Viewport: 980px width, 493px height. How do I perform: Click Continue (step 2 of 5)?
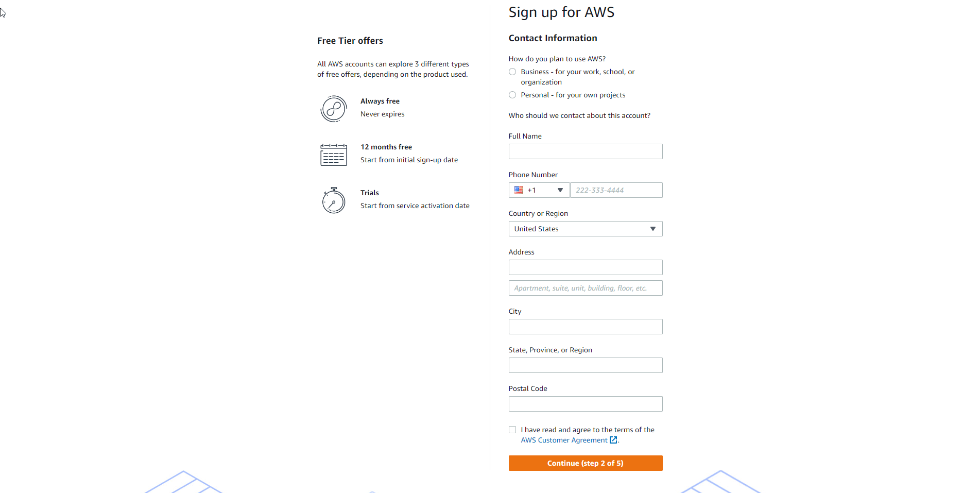(585, 463)
